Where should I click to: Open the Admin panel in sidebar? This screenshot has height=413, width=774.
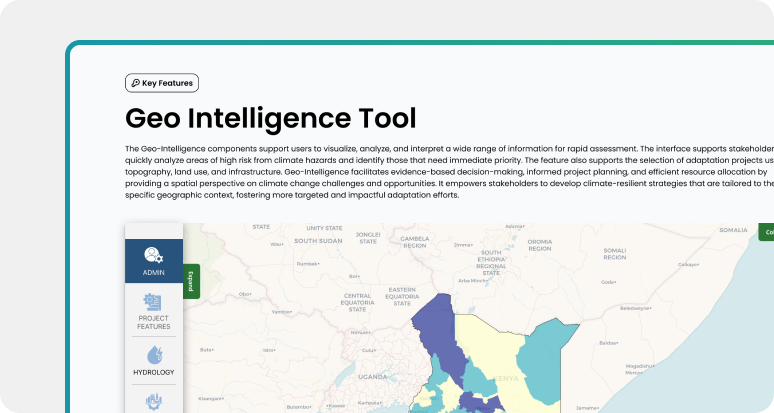(x=153, y=260)
